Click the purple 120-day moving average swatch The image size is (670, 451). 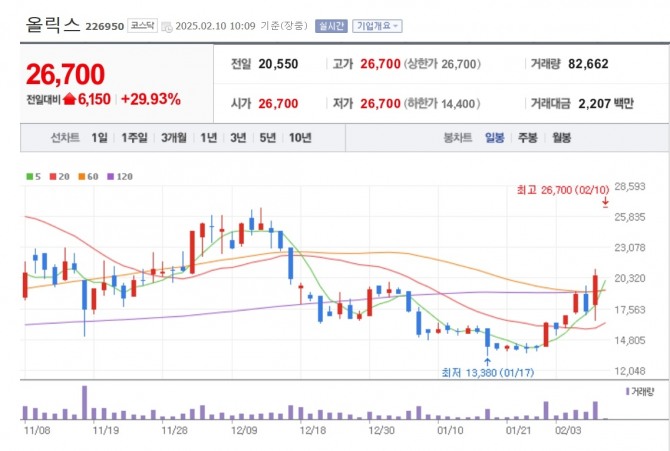(x=111, y=177)
